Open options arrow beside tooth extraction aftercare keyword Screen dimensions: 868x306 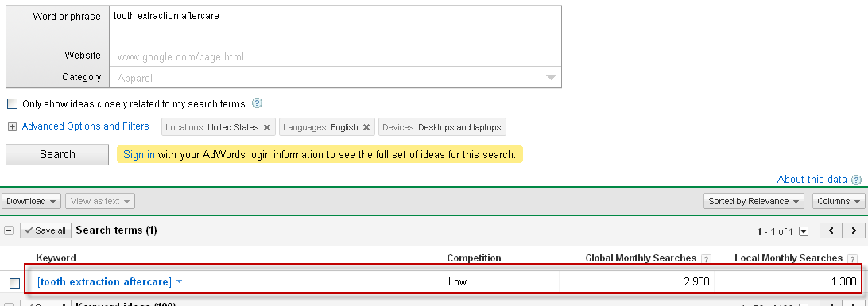point(180,282)
